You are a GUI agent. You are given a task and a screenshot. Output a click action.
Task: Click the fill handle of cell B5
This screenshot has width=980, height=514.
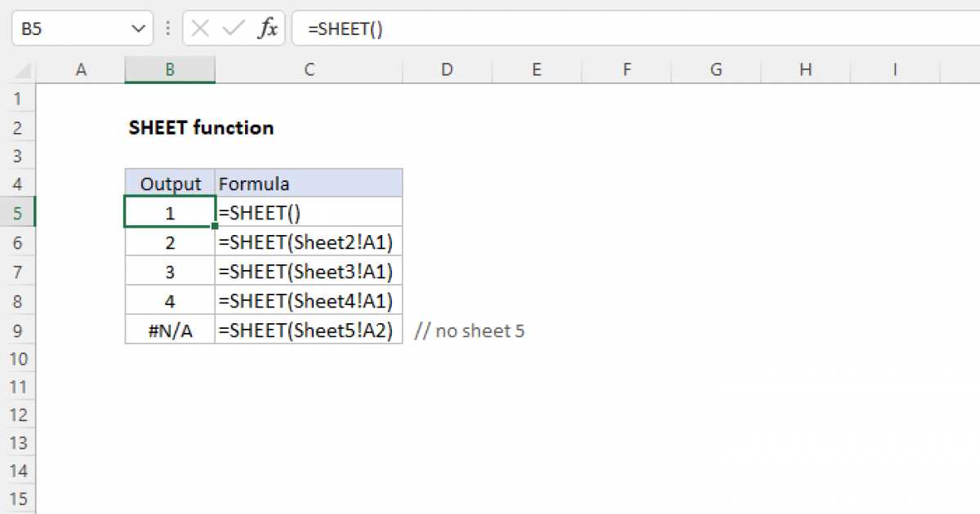pos(215,226)
